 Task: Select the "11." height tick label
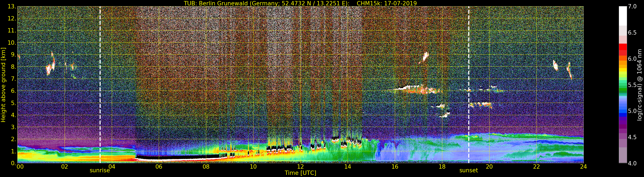pyautogui.click(x=12, y=31)
